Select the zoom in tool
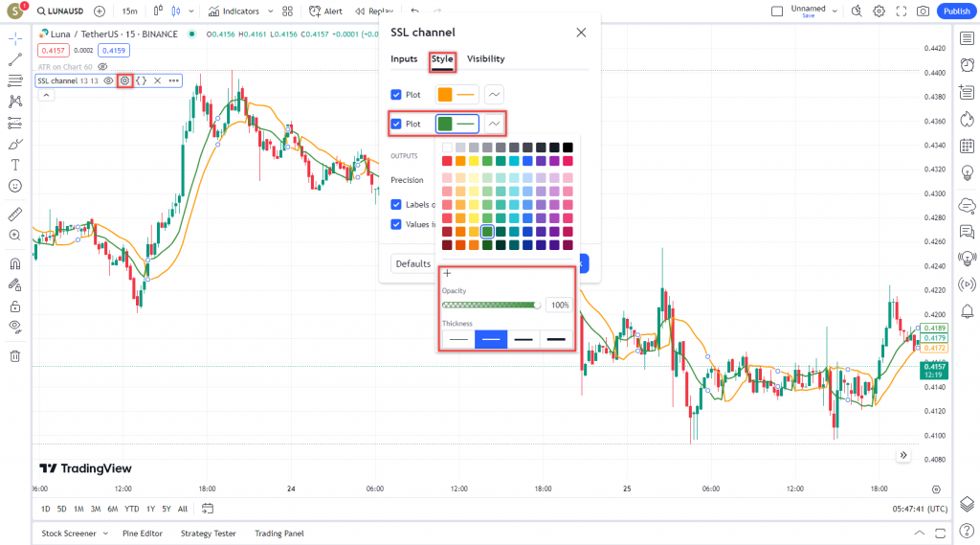980x545 pixels. point(15,236)
